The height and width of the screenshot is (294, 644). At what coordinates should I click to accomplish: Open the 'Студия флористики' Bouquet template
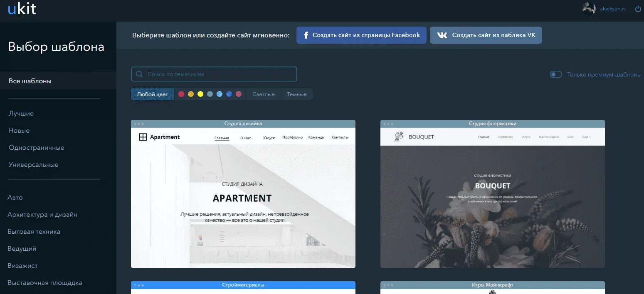click(493, 194)
